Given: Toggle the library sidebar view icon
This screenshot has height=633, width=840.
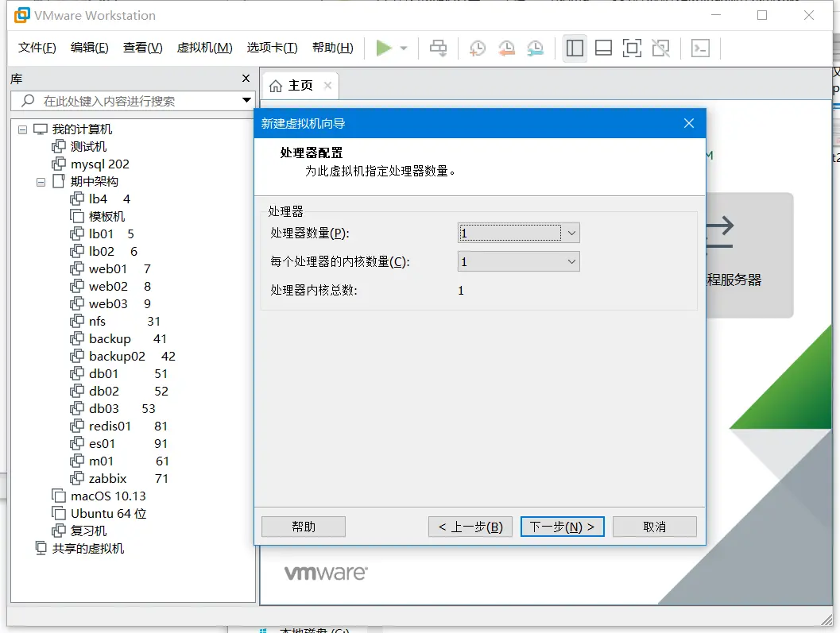Looking at the screenshot, I should (575, 48).
